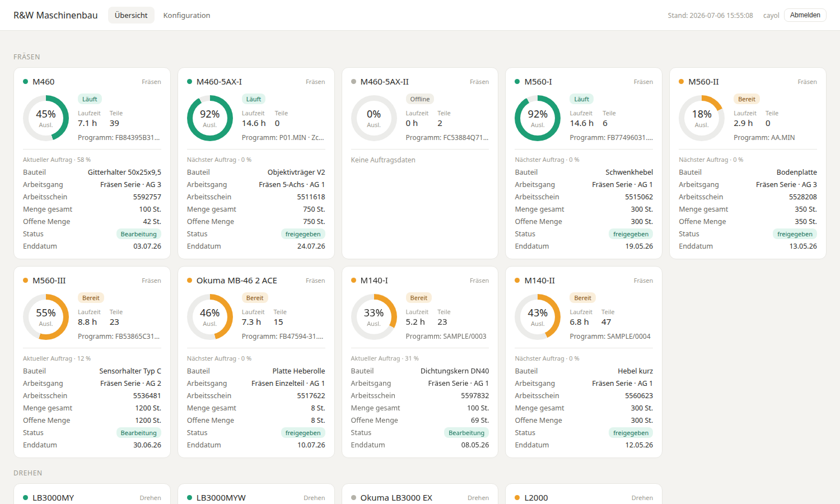The height and width of the screenshot is (504, 840).
Task: Click the 43% utilization ring of M140-II
Action: point(538,317)
